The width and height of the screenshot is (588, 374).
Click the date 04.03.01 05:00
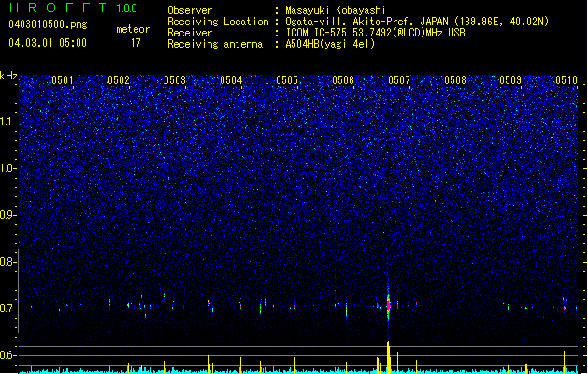[48, 43]
